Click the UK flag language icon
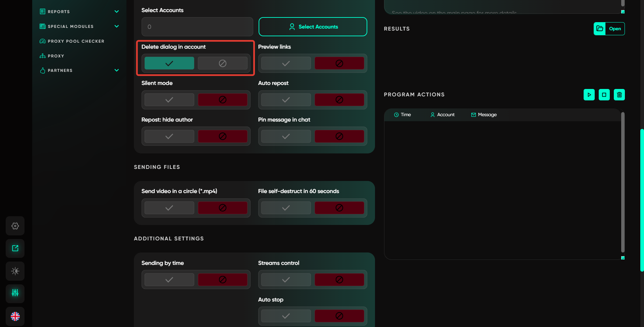Image resolution: width=644 pixels, height=327 pixels. coord(15,316)
